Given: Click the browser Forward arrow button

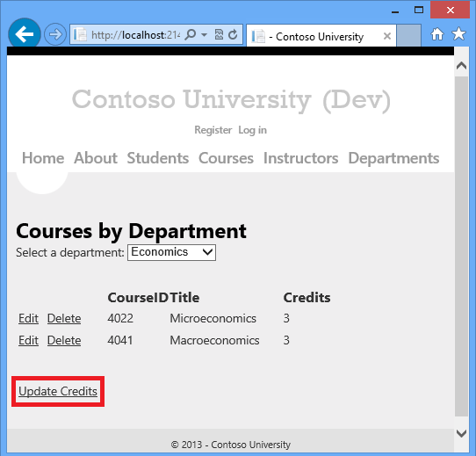Looking at the screenshot, I should coord(55,34).
